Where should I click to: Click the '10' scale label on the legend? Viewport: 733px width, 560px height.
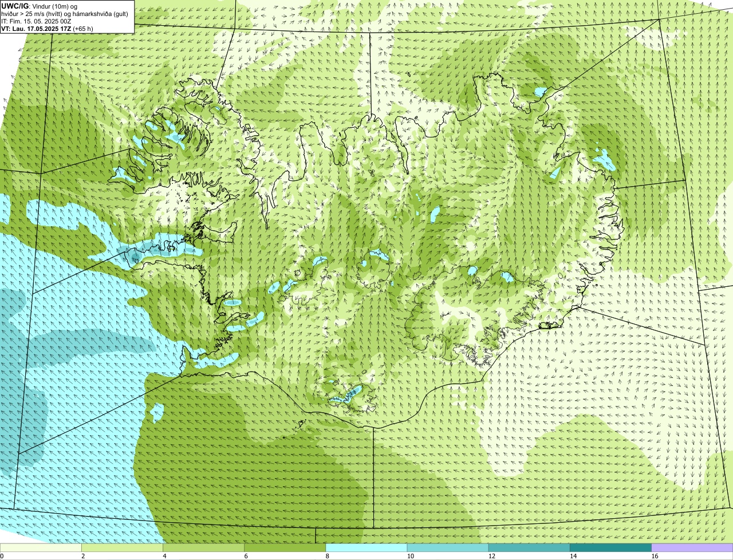(410, 556)
